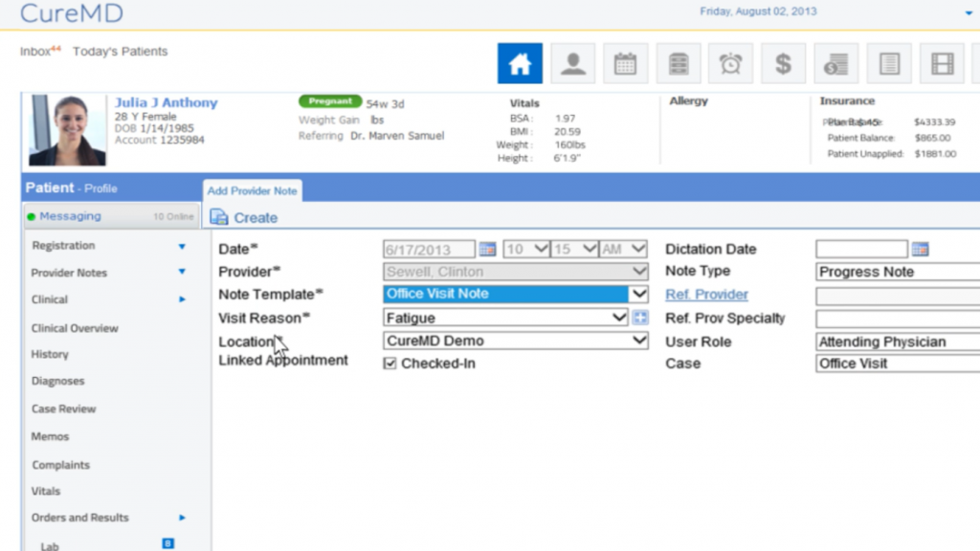Image resolution: width=980 pixels, height=551 pixels.
Task: Open the Appointments calendar icon
Action: point(625,62)
